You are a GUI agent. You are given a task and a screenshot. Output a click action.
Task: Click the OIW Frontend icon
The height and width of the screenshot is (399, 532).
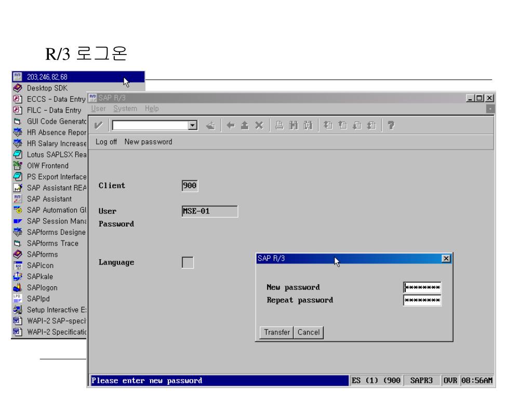18,166
